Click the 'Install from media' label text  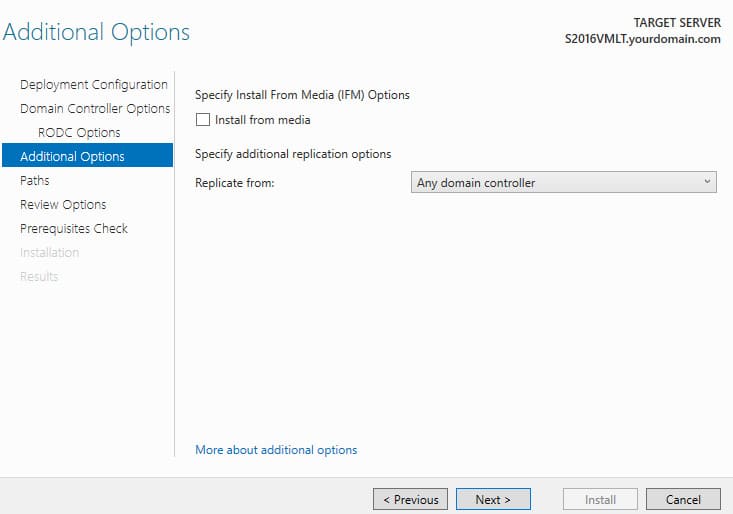click(x=262, y=120)
